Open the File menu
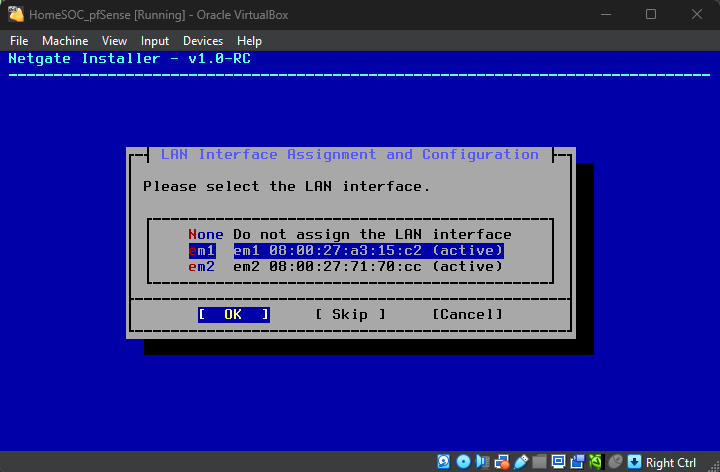This screenshot has height=472, width=720. [19, 41]
